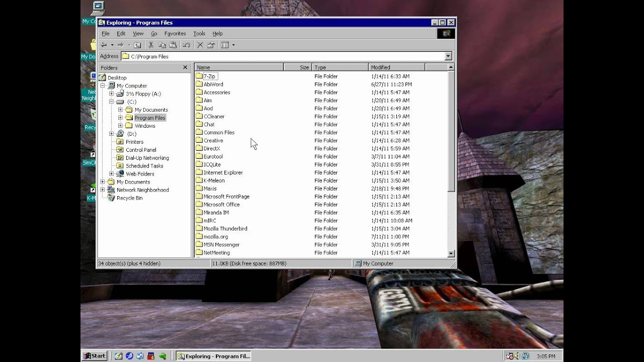
Task: Sort files by the Modified column
Action: [396, 67]
